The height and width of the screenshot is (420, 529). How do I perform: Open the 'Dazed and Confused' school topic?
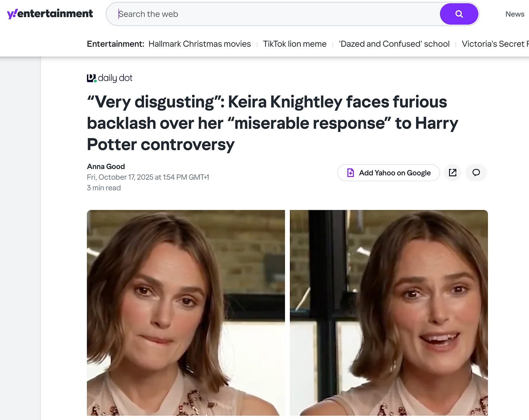point(394,44)
